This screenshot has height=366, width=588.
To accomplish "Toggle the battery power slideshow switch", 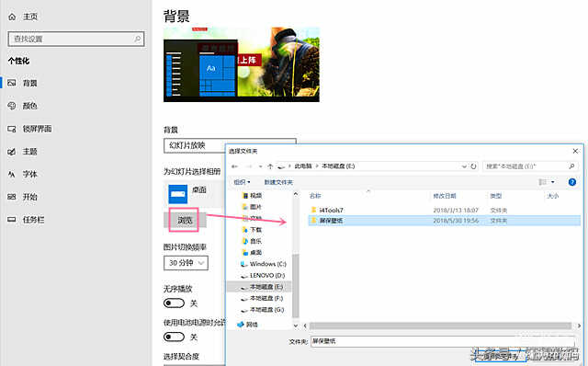I will tap(174, 337).
